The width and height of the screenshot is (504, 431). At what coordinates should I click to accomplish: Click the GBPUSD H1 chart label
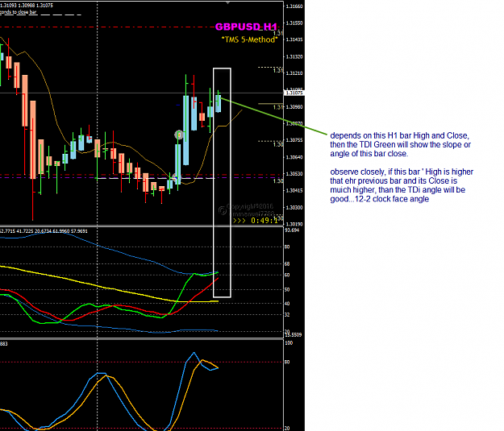coord(246,27)
